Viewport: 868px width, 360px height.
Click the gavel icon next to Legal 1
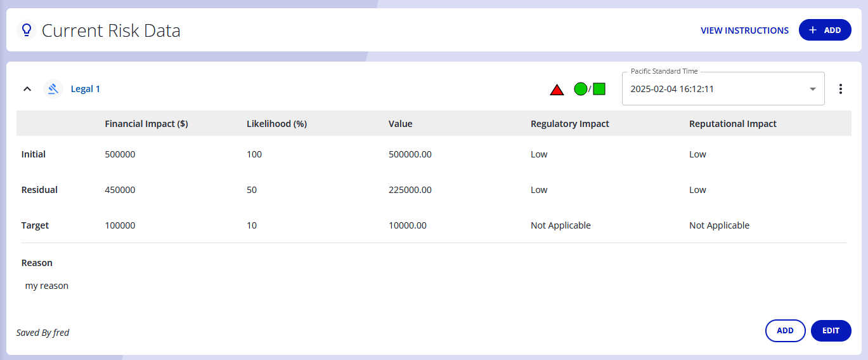tap(53, 89)
